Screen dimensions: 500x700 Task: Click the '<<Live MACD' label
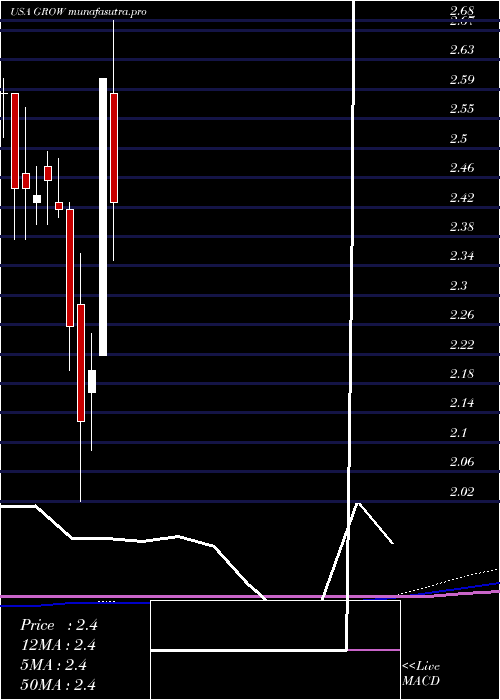(421, 674)
